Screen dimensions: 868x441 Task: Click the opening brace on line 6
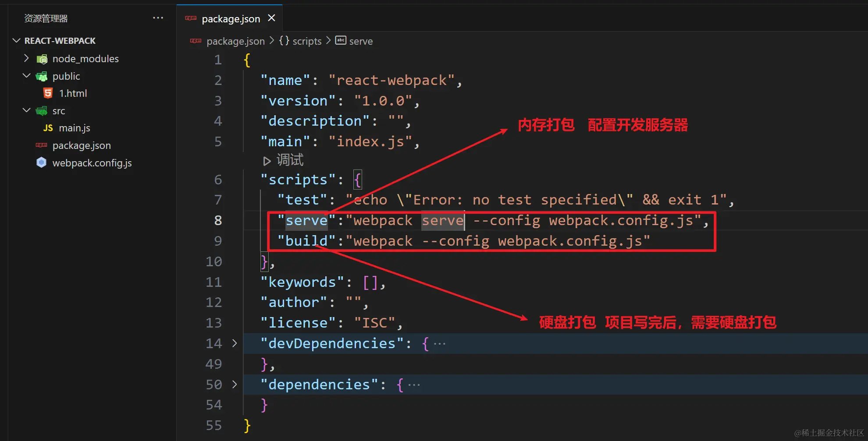358,180
